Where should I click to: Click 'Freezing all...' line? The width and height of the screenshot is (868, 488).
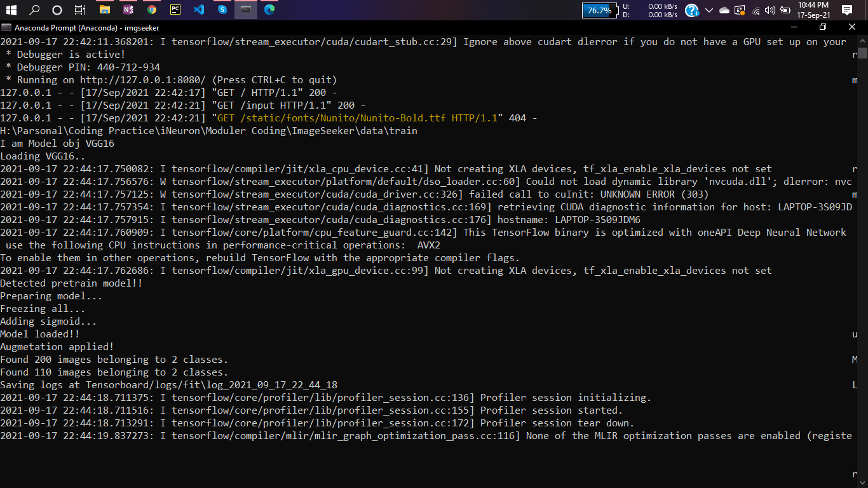(x=43, y=309)
